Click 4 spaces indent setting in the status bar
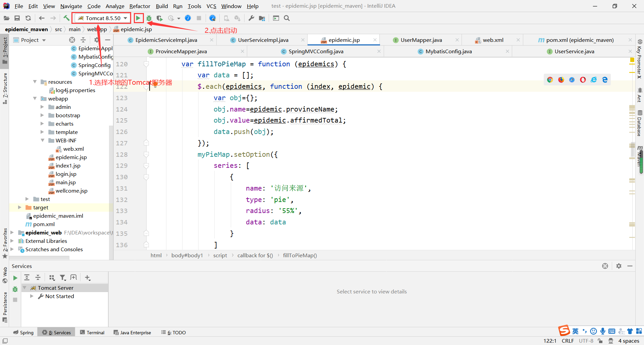Viewport: 644px width, 345px height. coord(629,341)
